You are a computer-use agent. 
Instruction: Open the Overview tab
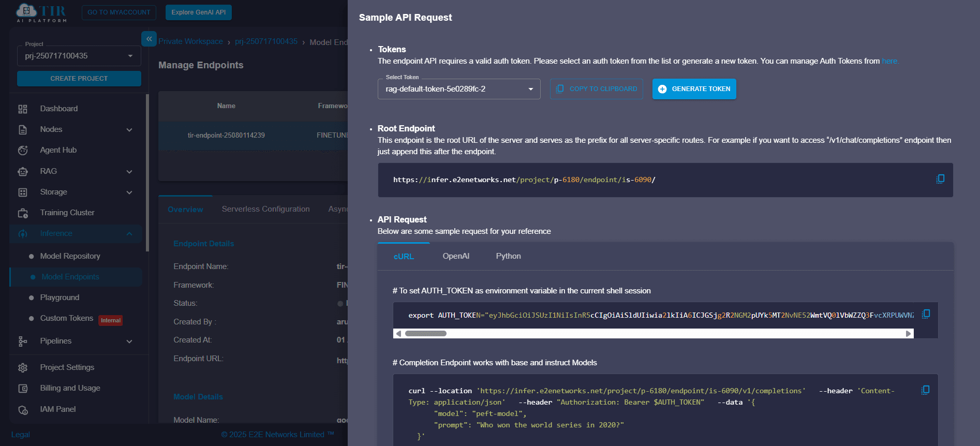[185, 209]
